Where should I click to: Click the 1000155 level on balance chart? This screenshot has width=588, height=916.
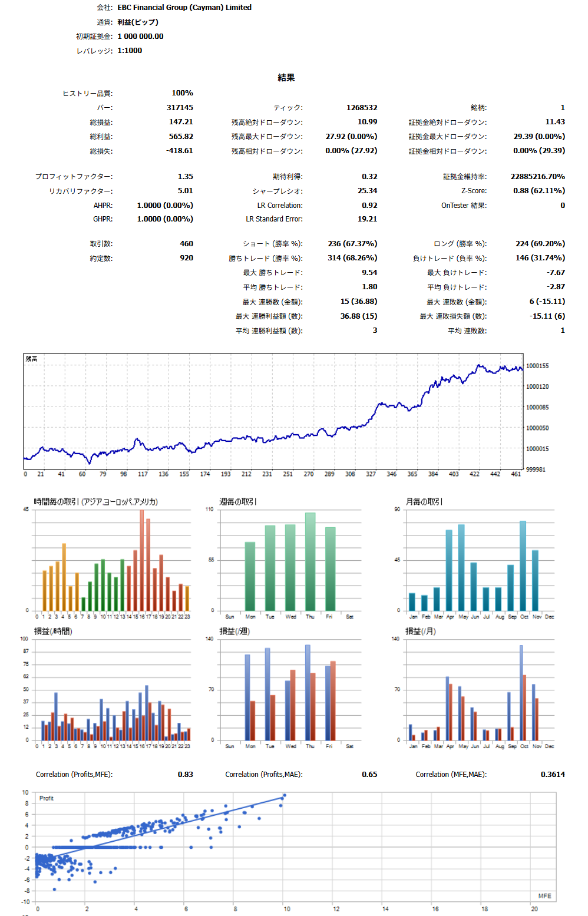[537, 366]
